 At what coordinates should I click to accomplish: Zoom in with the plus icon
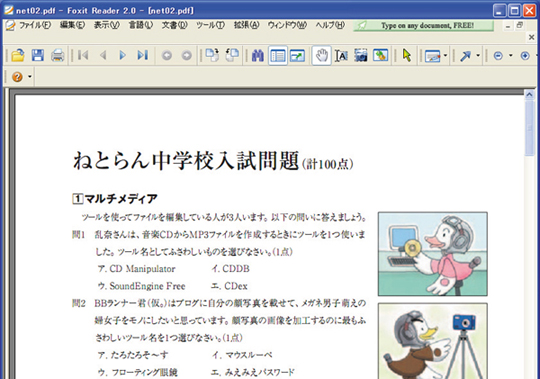click(x=525, y=55)
